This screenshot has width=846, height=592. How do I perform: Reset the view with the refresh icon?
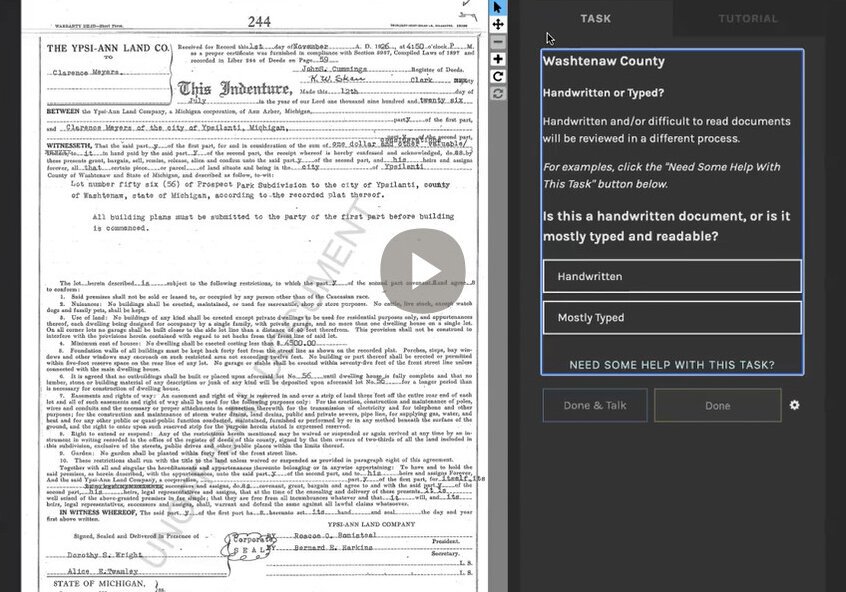coord(498,93)
